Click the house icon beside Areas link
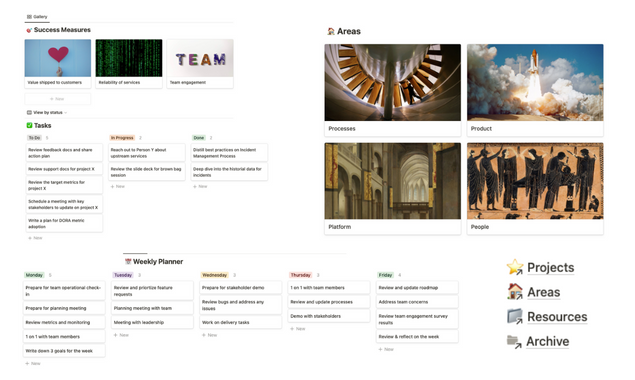Viewport: 635px width, 380px height. point(515,292)
